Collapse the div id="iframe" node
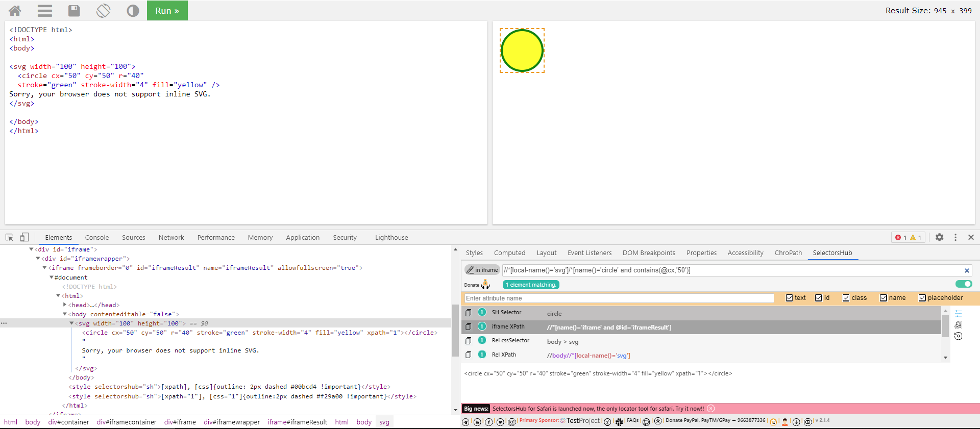 (x=31, y=249)
